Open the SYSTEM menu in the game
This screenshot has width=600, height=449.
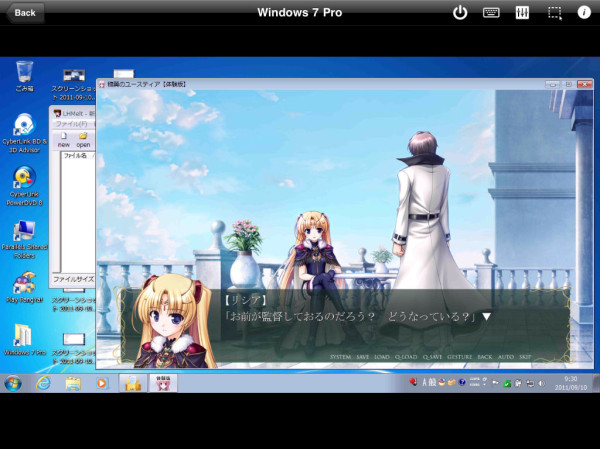340,357
